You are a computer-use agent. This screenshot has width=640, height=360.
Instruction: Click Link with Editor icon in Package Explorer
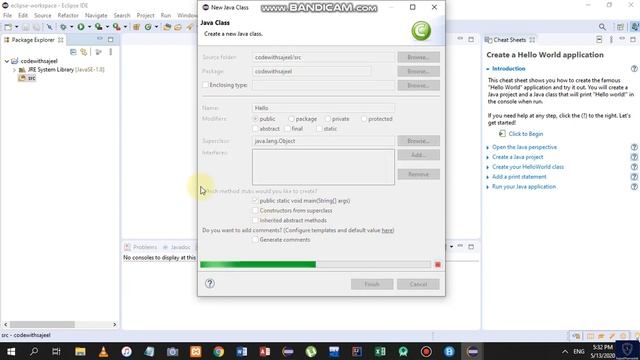84,52
